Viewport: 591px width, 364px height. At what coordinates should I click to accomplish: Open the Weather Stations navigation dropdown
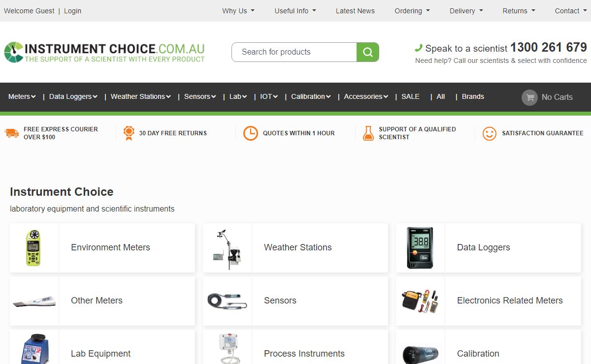(141, 97)
